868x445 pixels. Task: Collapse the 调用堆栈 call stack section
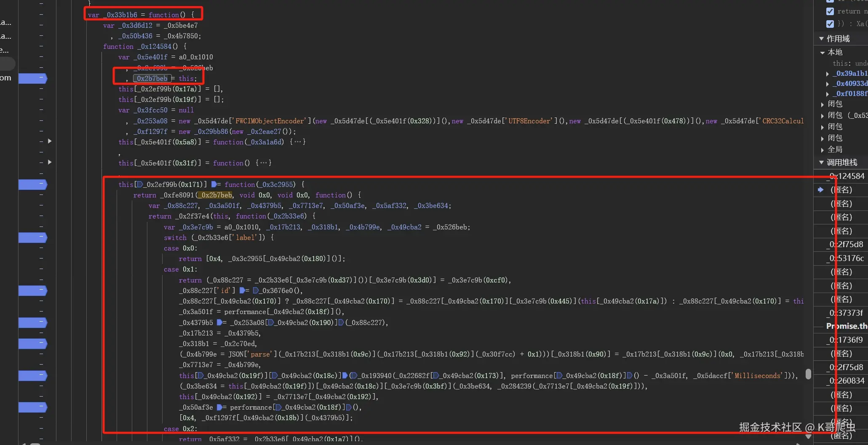(x=821, y=163)
